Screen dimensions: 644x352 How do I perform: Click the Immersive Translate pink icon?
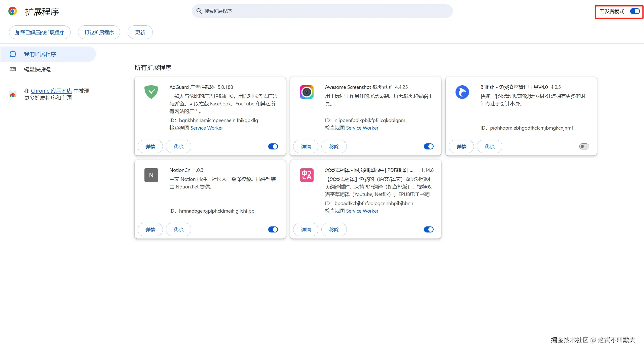(307, 175)
